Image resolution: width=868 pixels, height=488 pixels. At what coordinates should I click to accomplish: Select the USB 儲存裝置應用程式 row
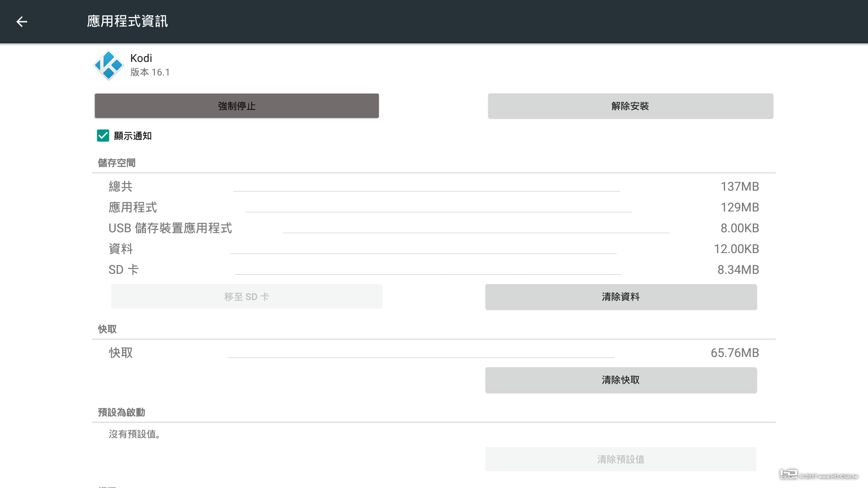click(x=433, y=228)
